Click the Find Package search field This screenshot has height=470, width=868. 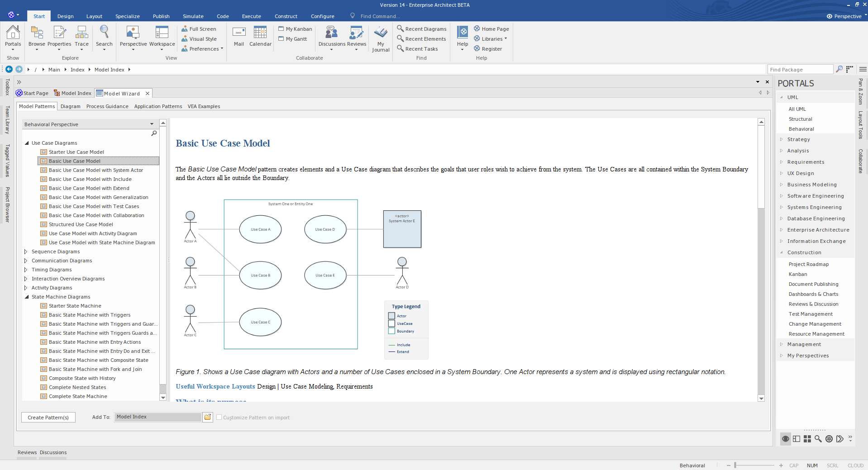tap(799, 70)
